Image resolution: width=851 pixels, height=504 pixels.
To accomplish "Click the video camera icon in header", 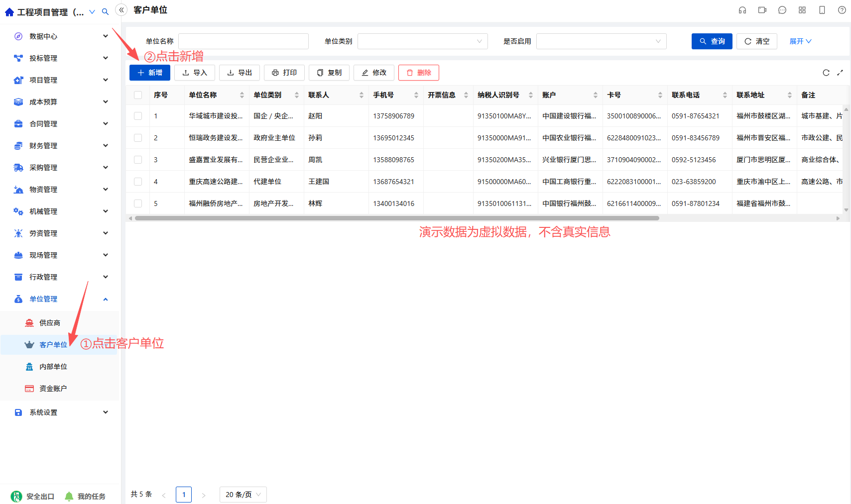I will coord(762,10).
